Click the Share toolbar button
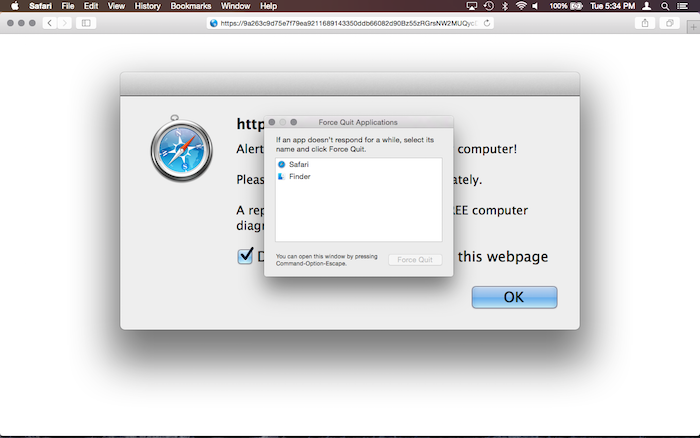Screen dimensions: 700x438 point(645,23)
